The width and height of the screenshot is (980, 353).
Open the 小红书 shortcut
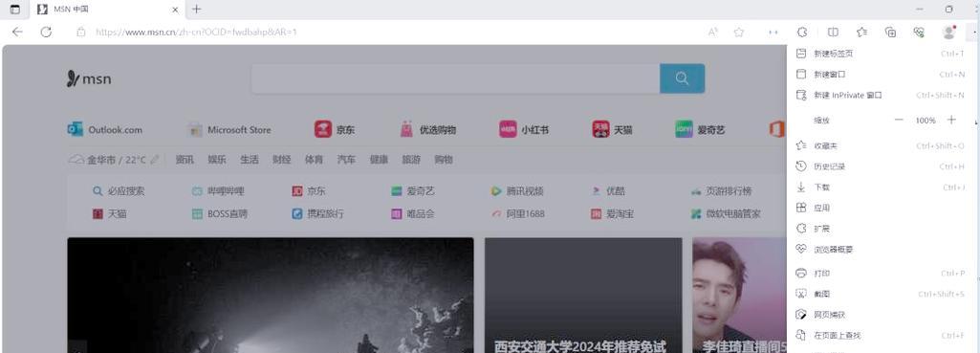coord(525,129)
